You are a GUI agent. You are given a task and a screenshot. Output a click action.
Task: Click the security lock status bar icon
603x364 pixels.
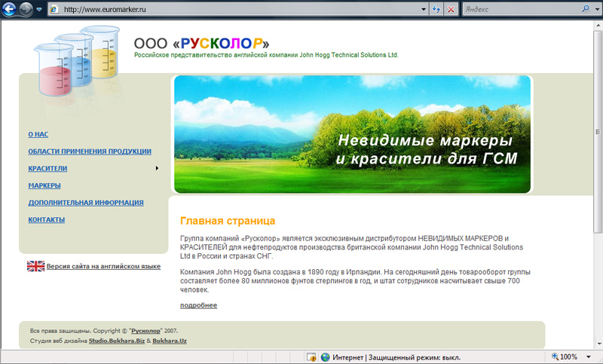pos(311,357)
